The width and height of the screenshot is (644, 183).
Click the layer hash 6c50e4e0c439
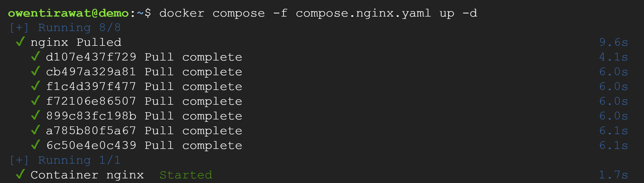[91, 146]
